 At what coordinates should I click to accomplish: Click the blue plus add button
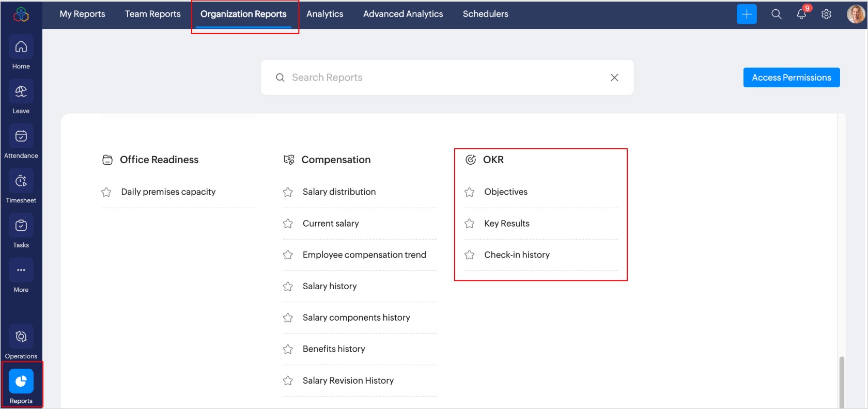(747, 14)
